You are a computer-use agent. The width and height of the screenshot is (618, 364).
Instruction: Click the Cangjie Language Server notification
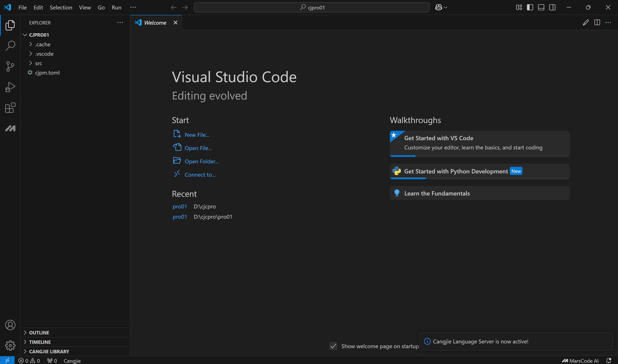pos(516,341)
